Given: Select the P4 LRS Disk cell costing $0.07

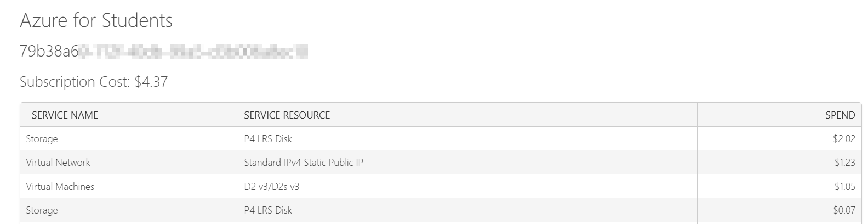Looking at the screenshot, I should point(268,210).
